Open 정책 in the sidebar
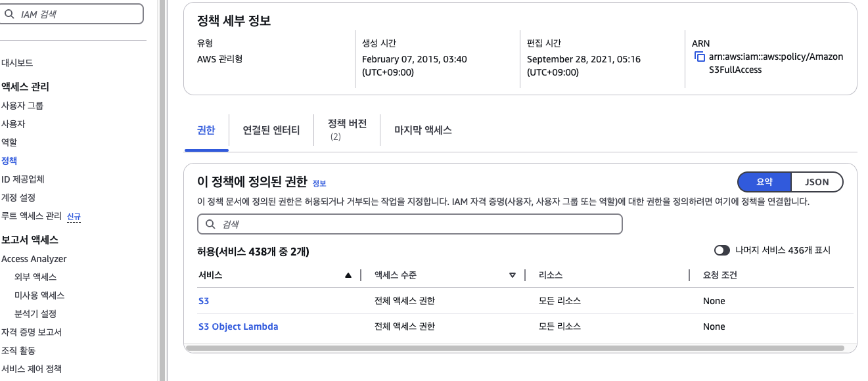This screenshot has width=868, height=381. point(9,160)
